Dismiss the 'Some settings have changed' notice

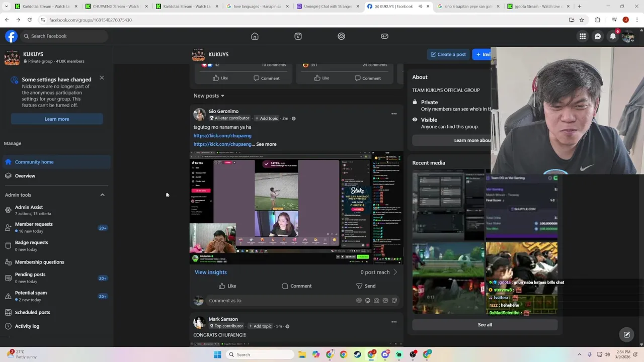coord(102,78)
